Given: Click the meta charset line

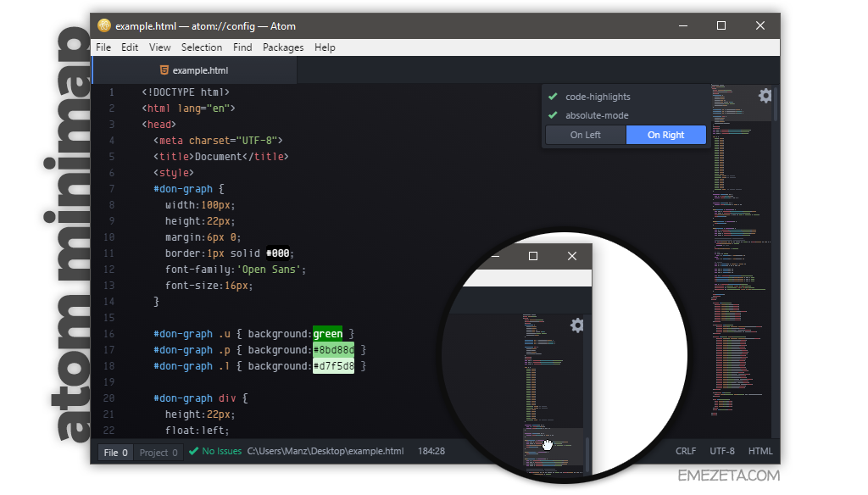Looking at the screenshot, I should coord(218,140).
